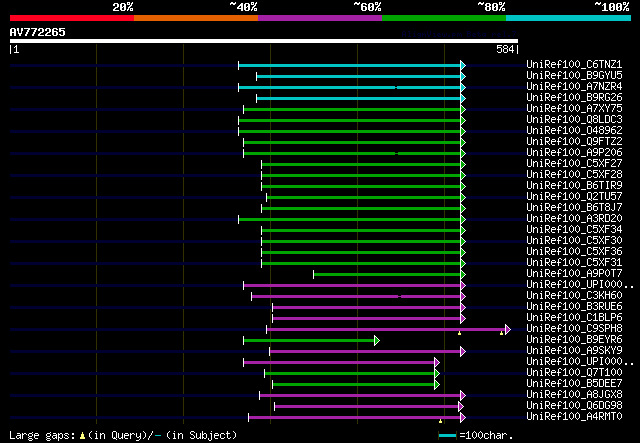The width and height of the screenshot is (640, 443).
Task: Click the UniRef100_B6TIR9 subject name
Action: click(x=574, y=185)
